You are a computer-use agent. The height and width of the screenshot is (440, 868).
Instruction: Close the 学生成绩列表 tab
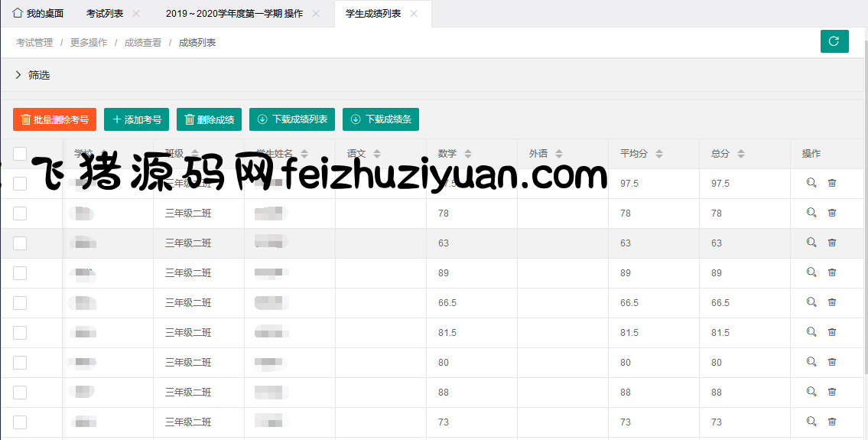pos(414,14)
